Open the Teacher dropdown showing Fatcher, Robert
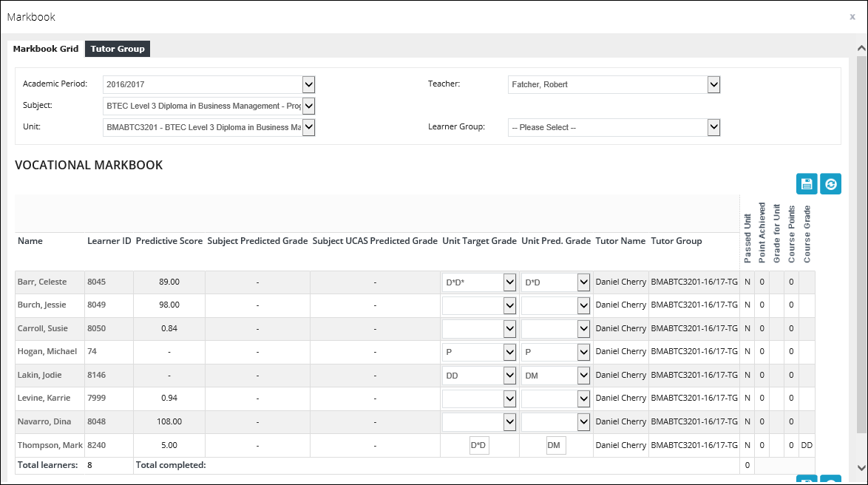Image resolution: width=868 pixels, height=485 pixels. pyautogui.click(x=713, y=84)
